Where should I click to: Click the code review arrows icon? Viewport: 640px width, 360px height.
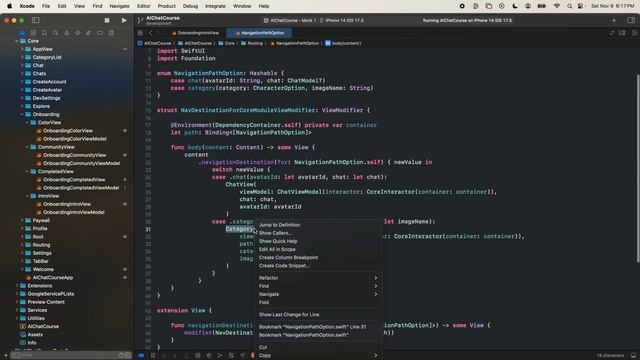pos(612,33)
